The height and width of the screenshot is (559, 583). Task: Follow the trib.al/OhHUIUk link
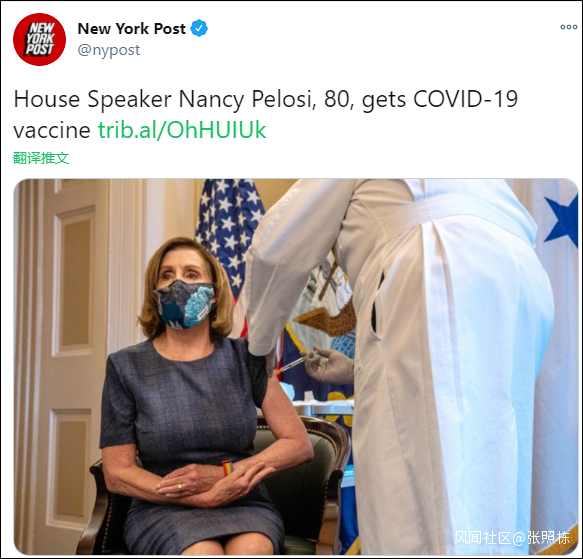pyautogui.click(x=182, y=130)
